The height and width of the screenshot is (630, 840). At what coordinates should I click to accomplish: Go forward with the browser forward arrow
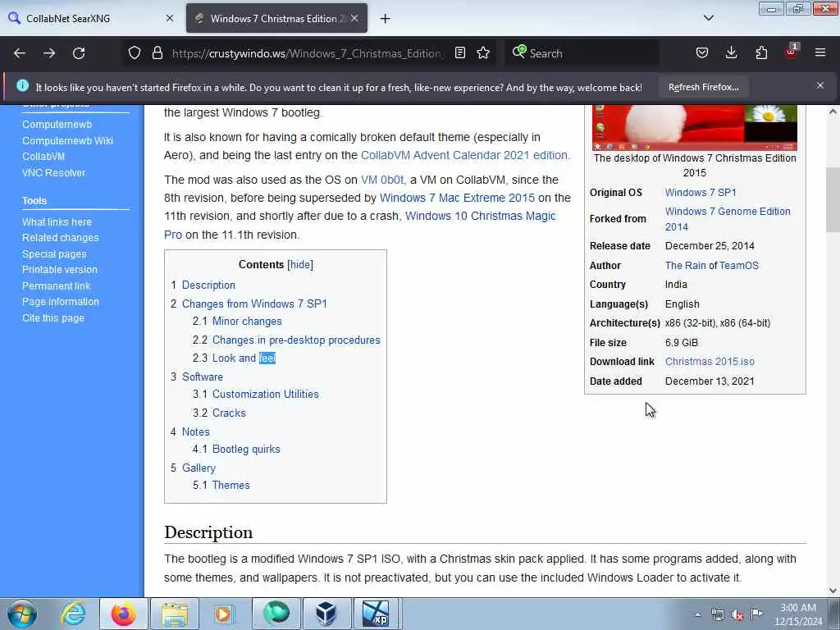tap(49, 53)
